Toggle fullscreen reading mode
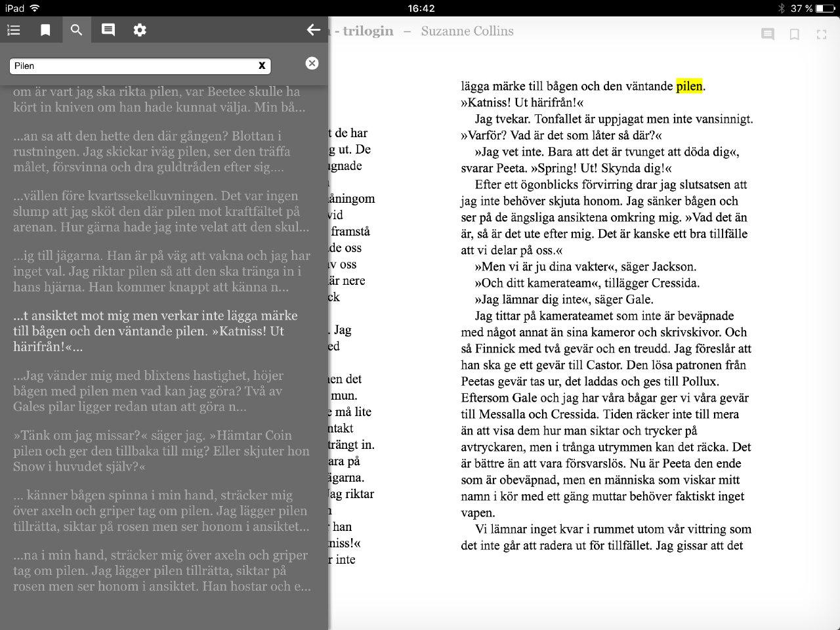840x630 pixels. click(x=822, y=34)
